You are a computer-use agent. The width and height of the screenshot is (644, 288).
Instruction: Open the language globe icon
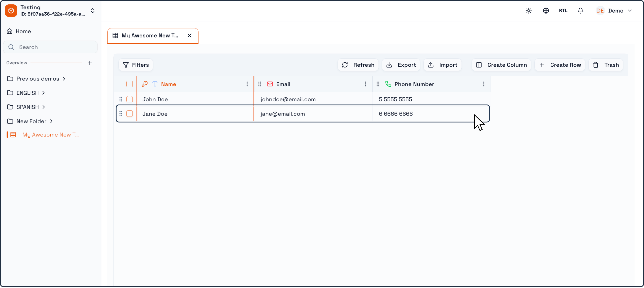pos(546,11)
